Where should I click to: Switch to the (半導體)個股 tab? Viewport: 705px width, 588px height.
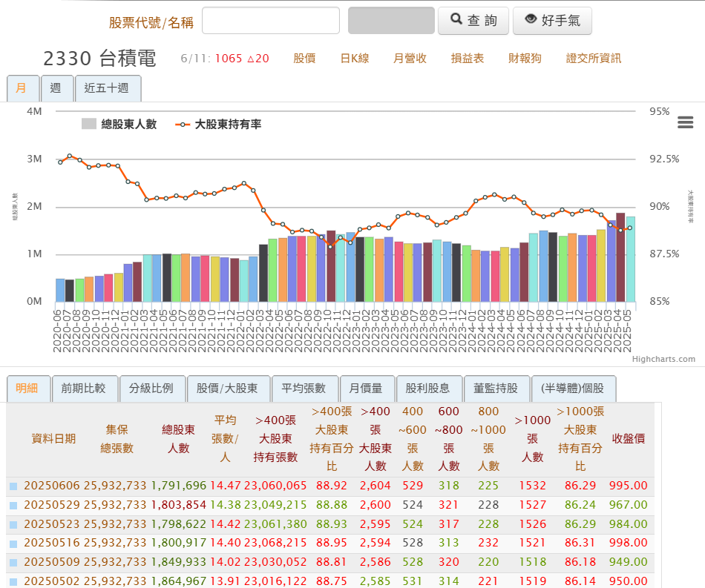coord(574,389)
